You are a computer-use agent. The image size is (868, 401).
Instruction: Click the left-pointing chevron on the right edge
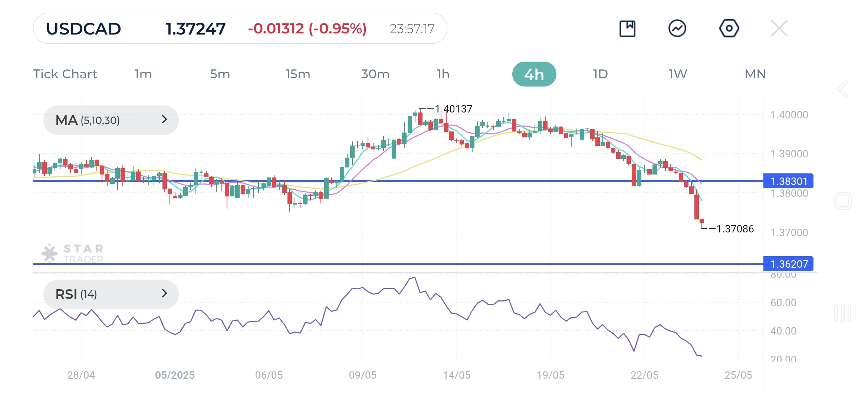(842, 88)
